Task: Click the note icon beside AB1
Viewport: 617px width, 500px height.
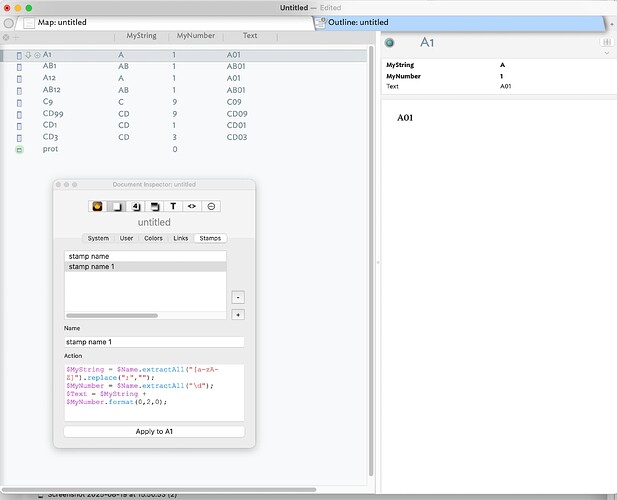Action: click(19, 67)
